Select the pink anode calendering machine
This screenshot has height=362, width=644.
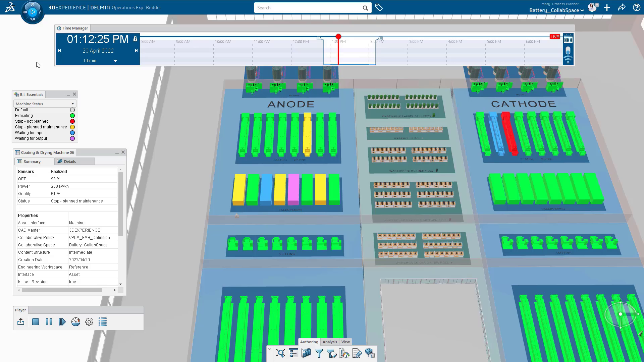(293, 189)
